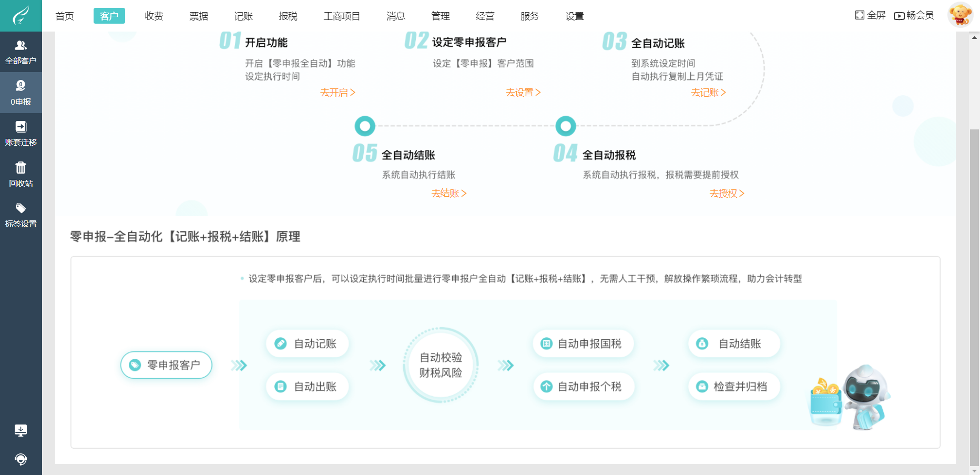Open the 全部客户 sidebar icon
Image resolution: width=980 pixels, height=475 pixels.
coord(21,52)
